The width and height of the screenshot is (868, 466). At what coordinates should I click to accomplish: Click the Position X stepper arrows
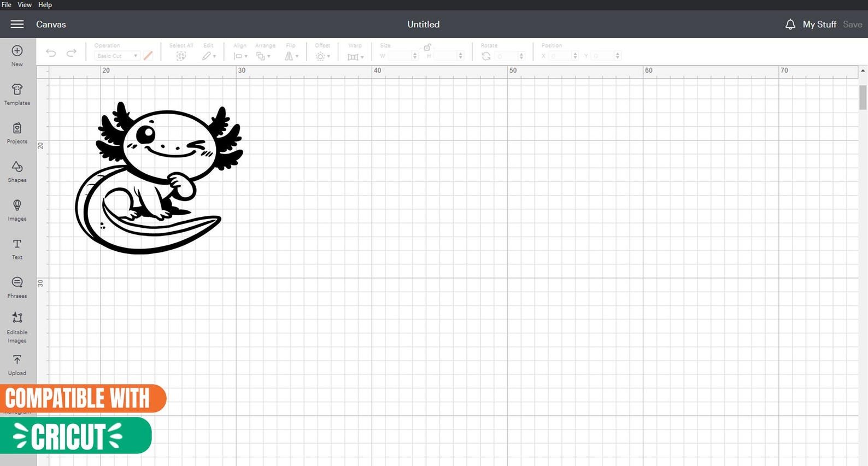575,56
